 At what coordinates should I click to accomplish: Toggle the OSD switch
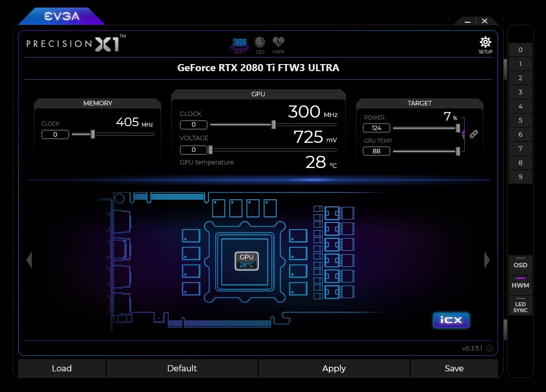click(x=520, y=265)
